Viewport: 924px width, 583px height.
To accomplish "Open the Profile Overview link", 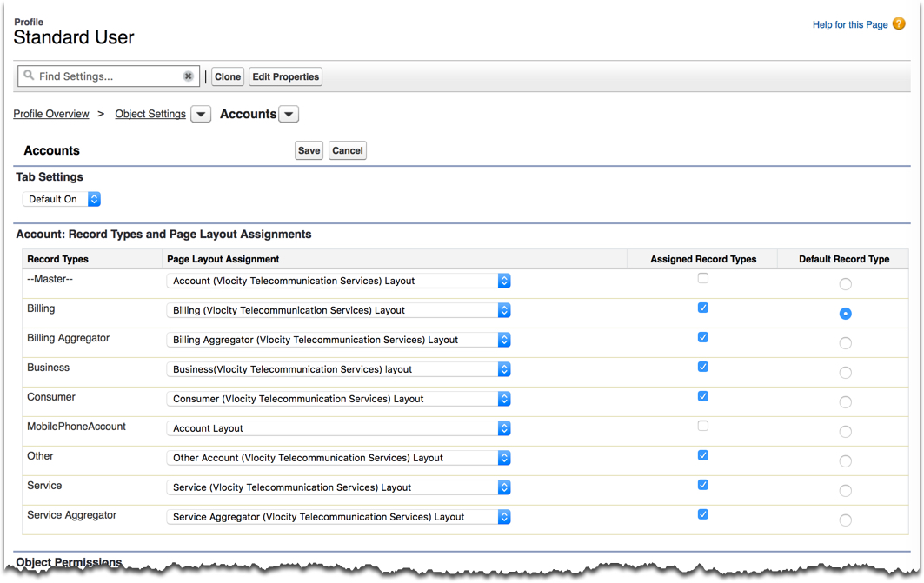I will point(50,114).
